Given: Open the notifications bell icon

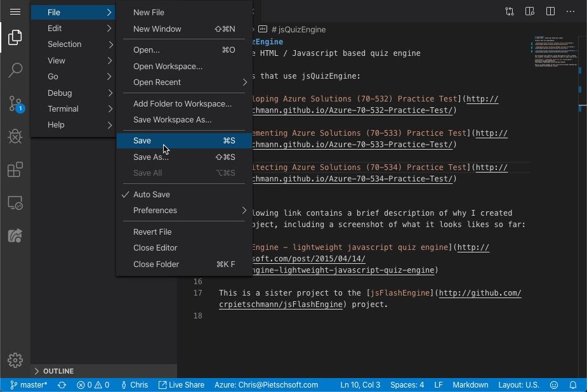Looking at the screenshot, I should pyautogui.click(x=573, y=385).
